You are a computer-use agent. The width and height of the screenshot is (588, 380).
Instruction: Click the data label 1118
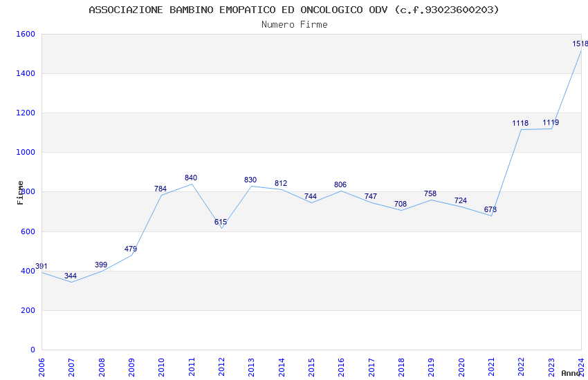click(520, 123)
